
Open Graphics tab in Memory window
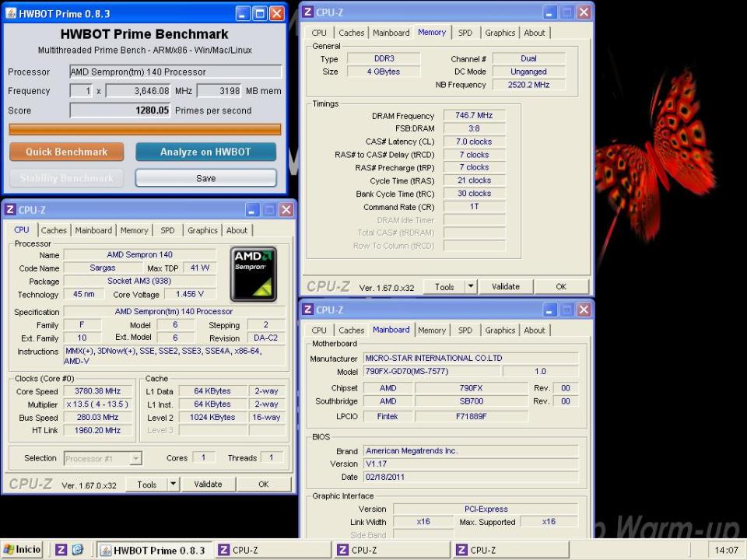coord(500,33)
